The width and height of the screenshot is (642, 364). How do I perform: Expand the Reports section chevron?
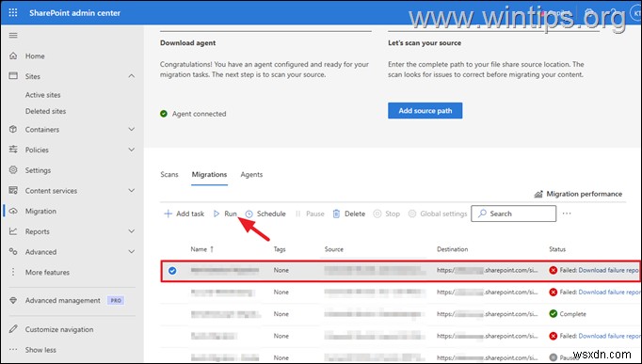coord(132,231)
